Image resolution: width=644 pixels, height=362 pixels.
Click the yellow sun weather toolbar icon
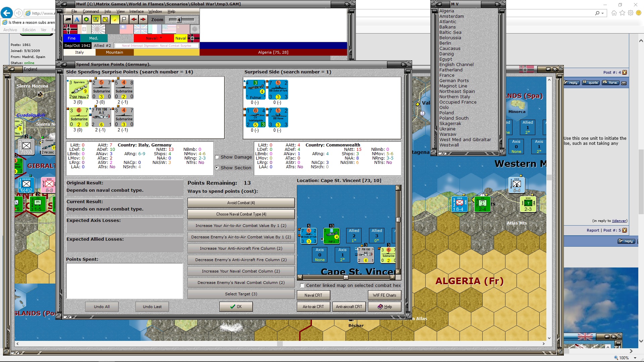pos(115,19)
